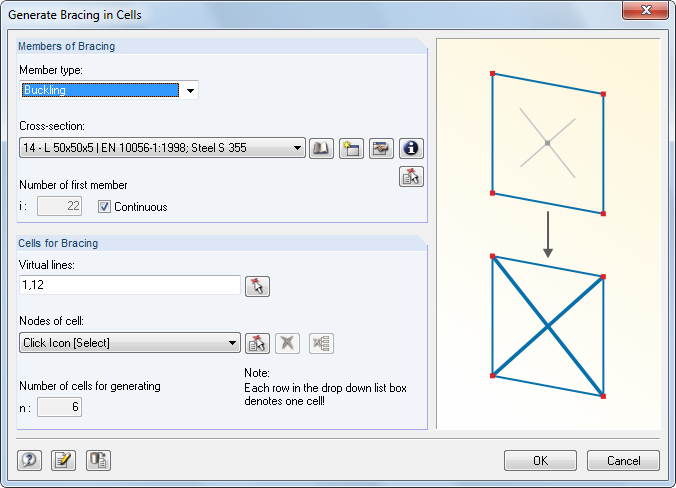The image size is (676, 488).
Task: Click the 'Number of cells for generating' label
Action: coord(90,386)
